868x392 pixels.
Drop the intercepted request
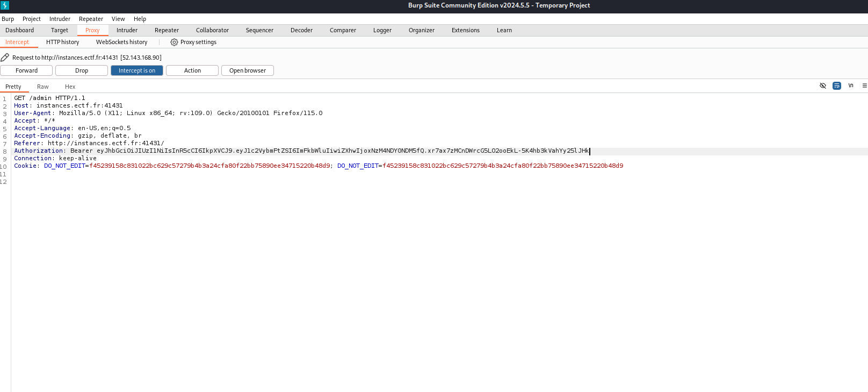(82, 70)
